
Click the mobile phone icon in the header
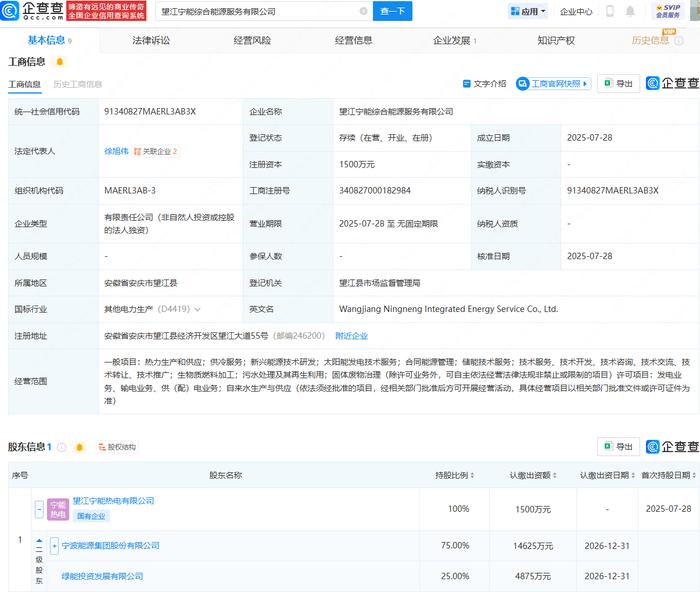(610, 11)
